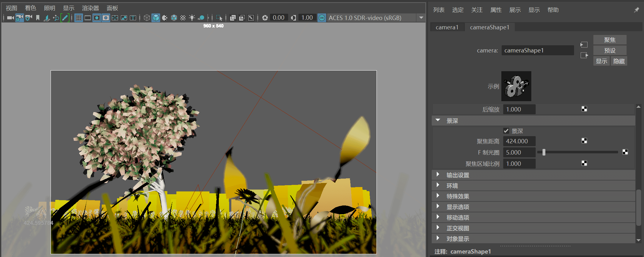This screenshot has width=644, height=257.
Task: Click the use all lights bulb icon
Action: (192, 18)
